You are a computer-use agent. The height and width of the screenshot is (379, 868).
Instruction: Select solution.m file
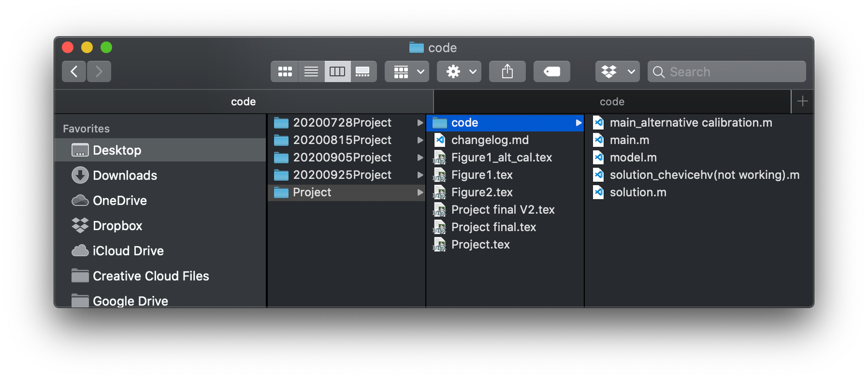tap(699, 192)
